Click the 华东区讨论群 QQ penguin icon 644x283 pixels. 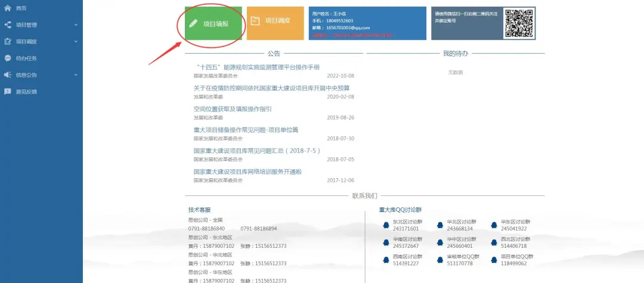pos(494,225)
